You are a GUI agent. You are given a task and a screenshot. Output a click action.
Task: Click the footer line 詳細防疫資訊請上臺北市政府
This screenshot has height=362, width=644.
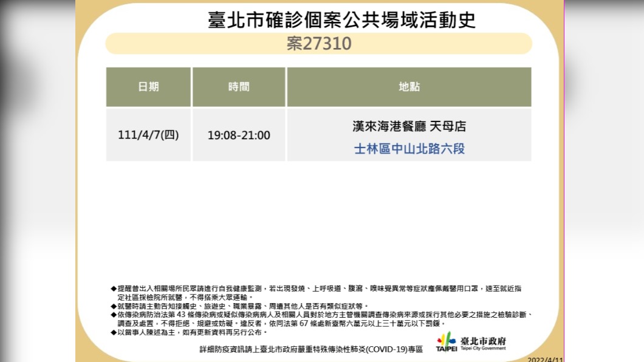311,349
